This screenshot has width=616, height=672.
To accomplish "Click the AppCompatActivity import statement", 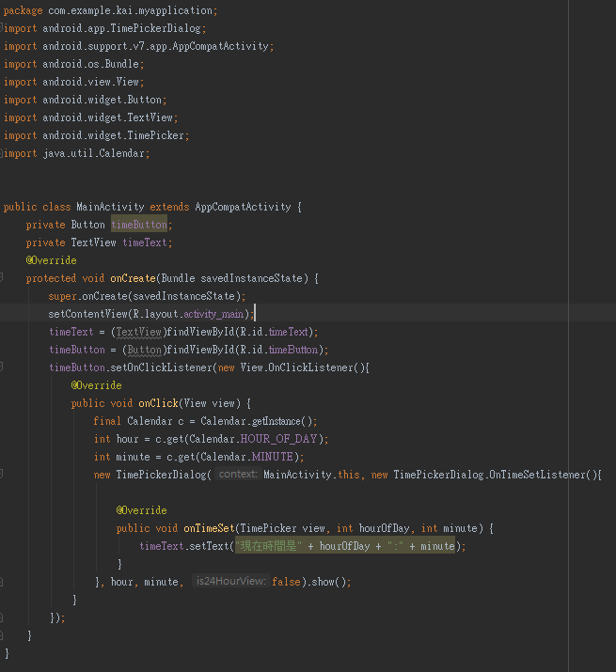I will coord(138,46).
